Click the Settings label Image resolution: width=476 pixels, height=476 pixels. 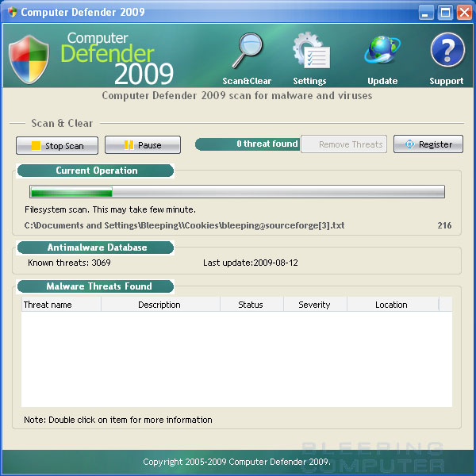tap(309, 81)
